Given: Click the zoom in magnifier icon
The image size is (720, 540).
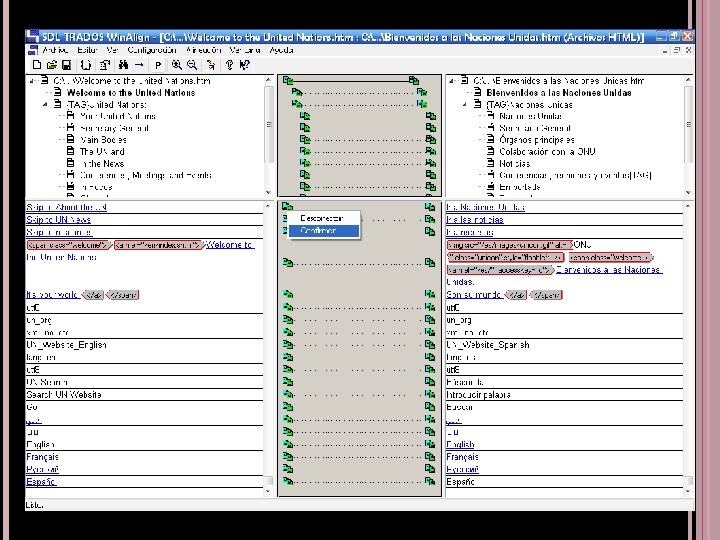Looking at the screenshot, I should 177,65.
